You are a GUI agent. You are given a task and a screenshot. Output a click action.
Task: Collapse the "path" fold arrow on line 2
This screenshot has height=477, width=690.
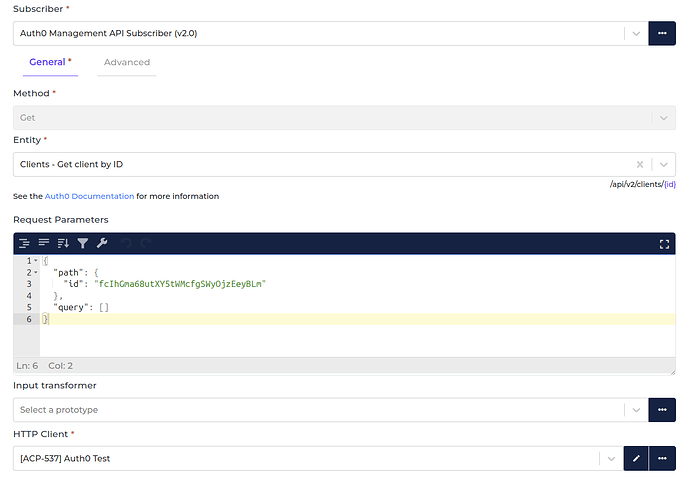(x=36, y=273)
